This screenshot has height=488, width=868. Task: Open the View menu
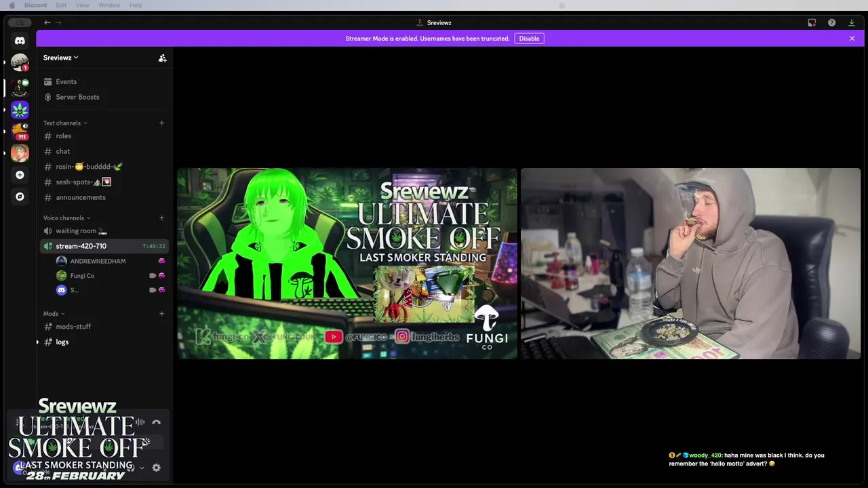pyautogui.click(x=82, y=5)
